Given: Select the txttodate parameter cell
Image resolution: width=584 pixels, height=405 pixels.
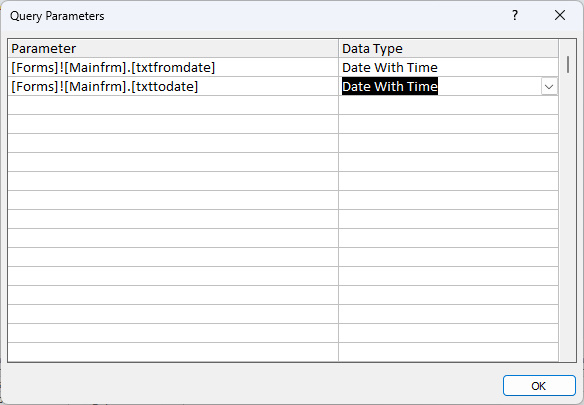Looking at the screenshot, I should (173, 86).
